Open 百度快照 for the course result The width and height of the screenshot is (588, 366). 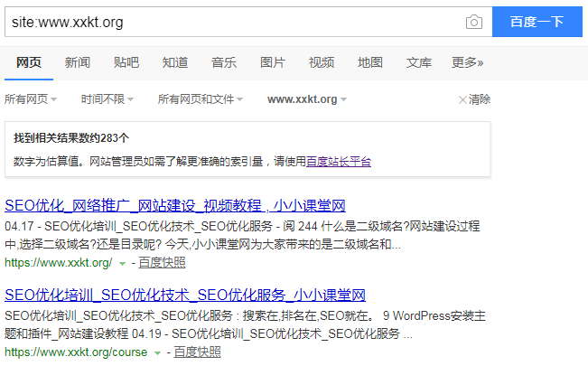click(197, 352)
